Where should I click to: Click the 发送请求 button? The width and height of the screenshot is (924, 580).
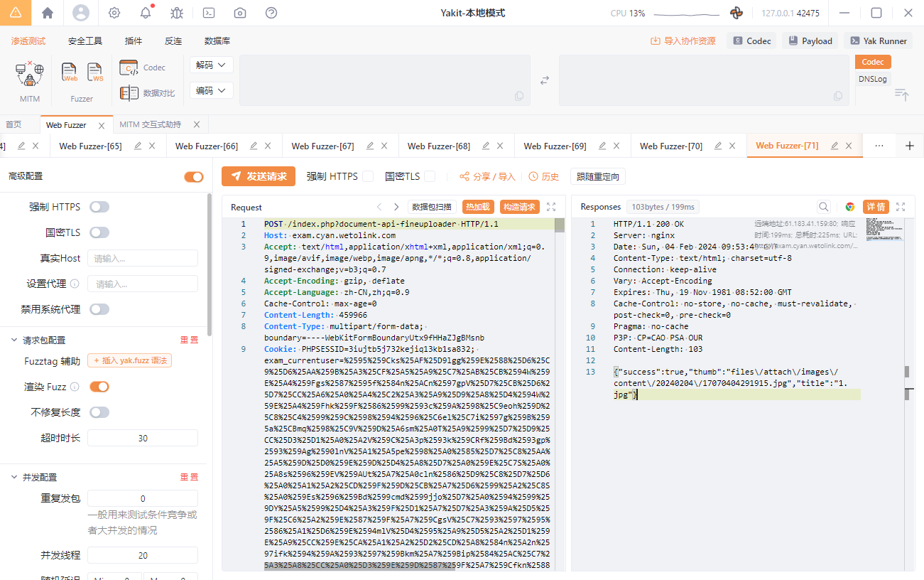click(259, 176)
